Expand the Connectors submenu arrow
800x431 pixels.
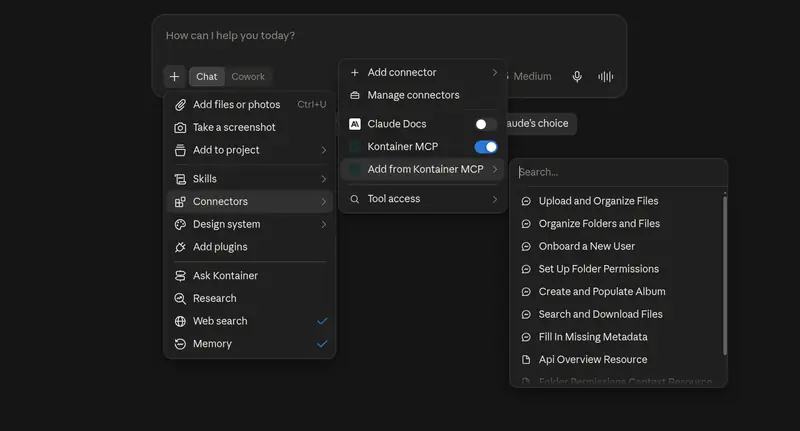click(323, 201)
